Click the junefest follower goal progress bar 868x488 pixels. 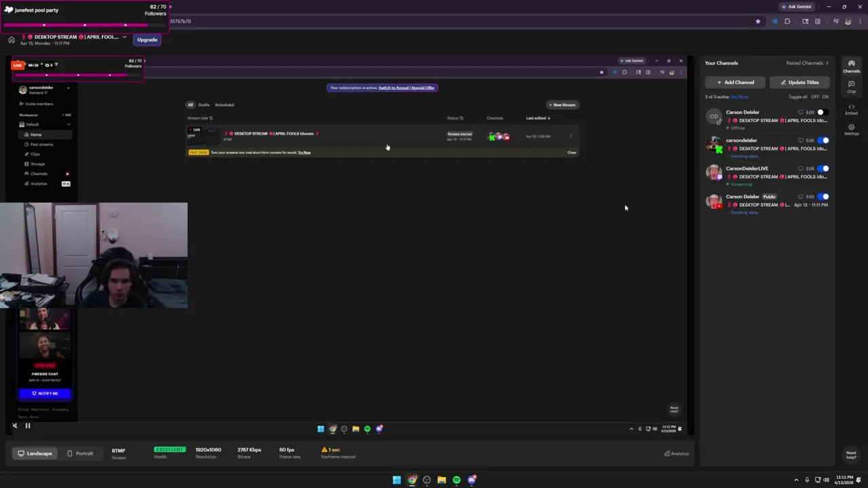click(85, 25)
